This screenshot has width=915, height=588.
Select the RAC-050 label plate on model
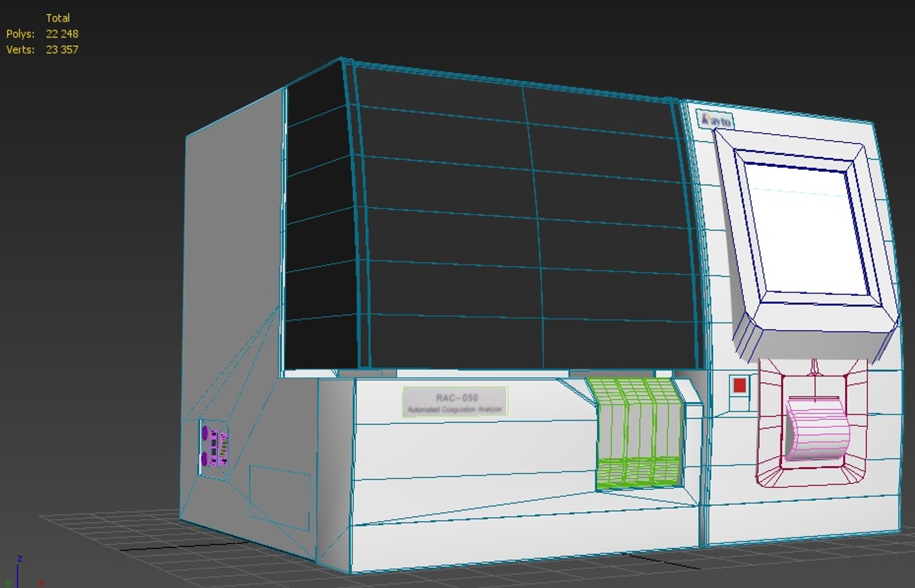tap(455, 402)
